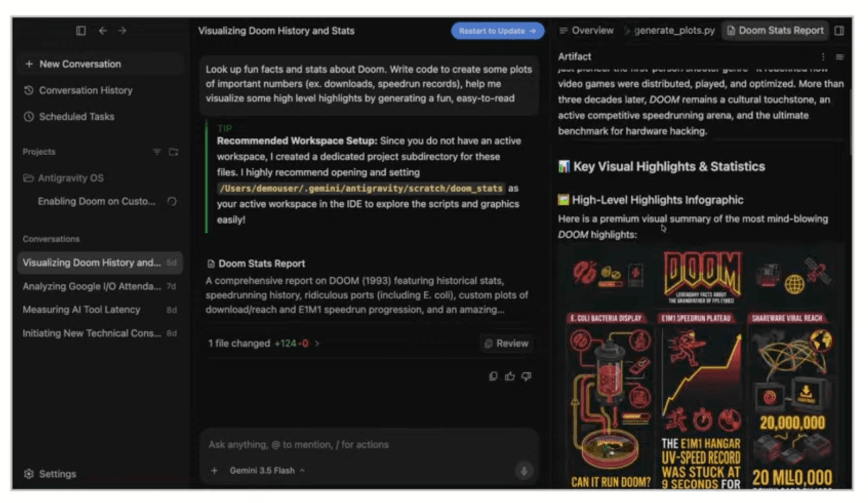Image resolution: width=868 pixels, height=503 pixels.
Task: Click the Doom Stats Report tab document icon
Action: 731,31
